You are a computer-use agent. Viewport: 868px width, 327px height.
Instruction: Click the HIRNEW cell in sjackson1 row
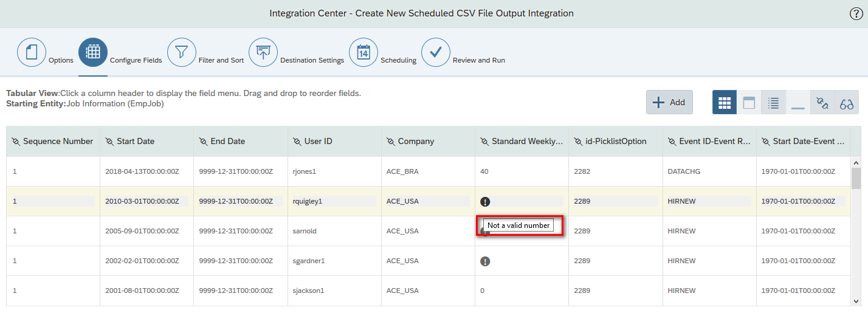pyautogui.click(x=710, y=291)
